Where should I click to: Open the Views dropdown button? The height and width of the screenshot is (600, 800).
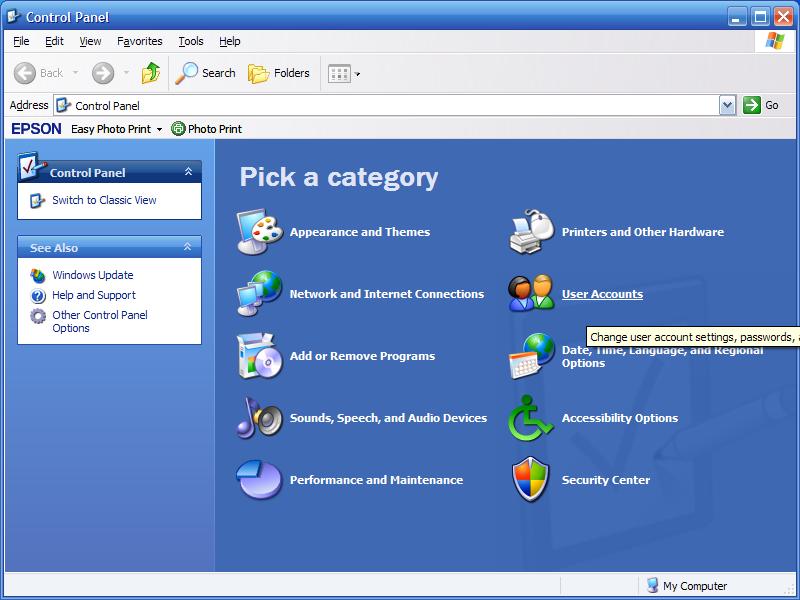(344, 73)
